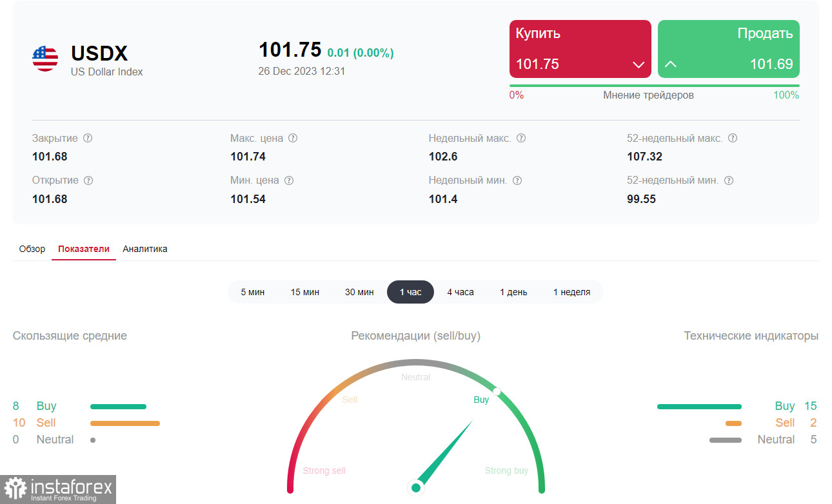The width and height of the screenshot is (832, 504).
Task: Select the 1 неделя timeframe
Action: [x=571, y=292]
